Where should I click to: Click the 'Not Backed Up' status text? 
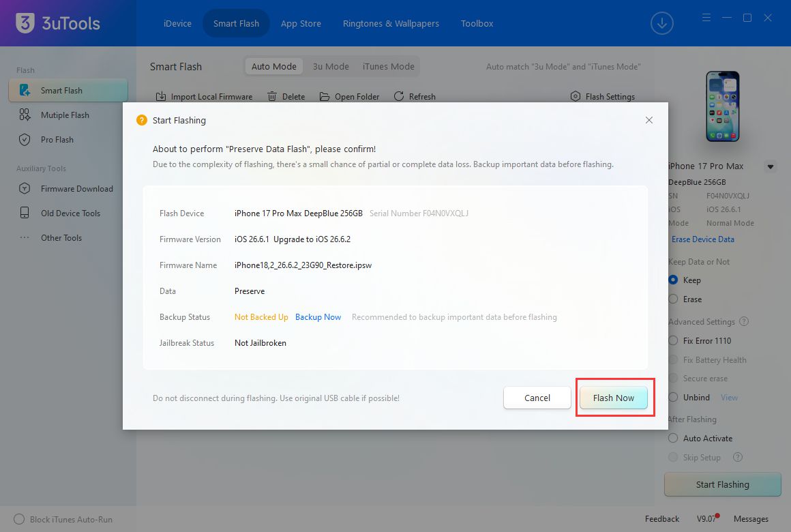261,317
